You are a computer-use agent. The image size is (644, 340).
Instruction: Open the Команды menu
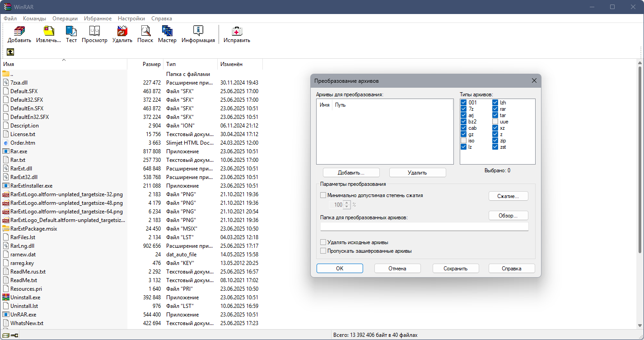coord(34,19)
